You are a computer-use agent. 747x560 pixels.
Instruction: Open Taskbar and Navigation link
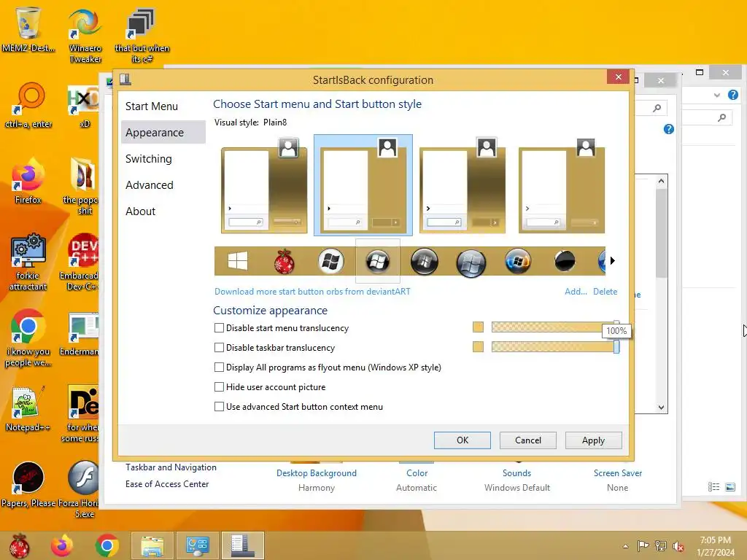point(171,467)
